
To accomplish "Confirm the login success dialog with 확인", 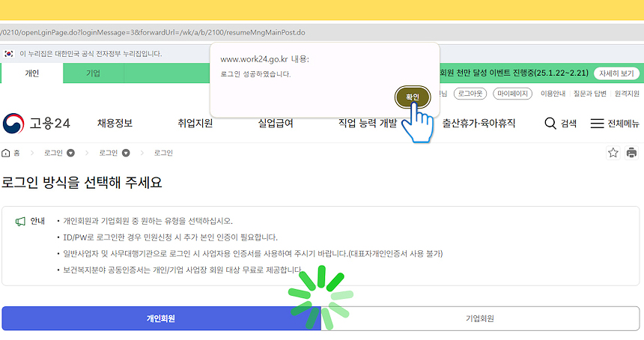I will (x=413, y=97).
